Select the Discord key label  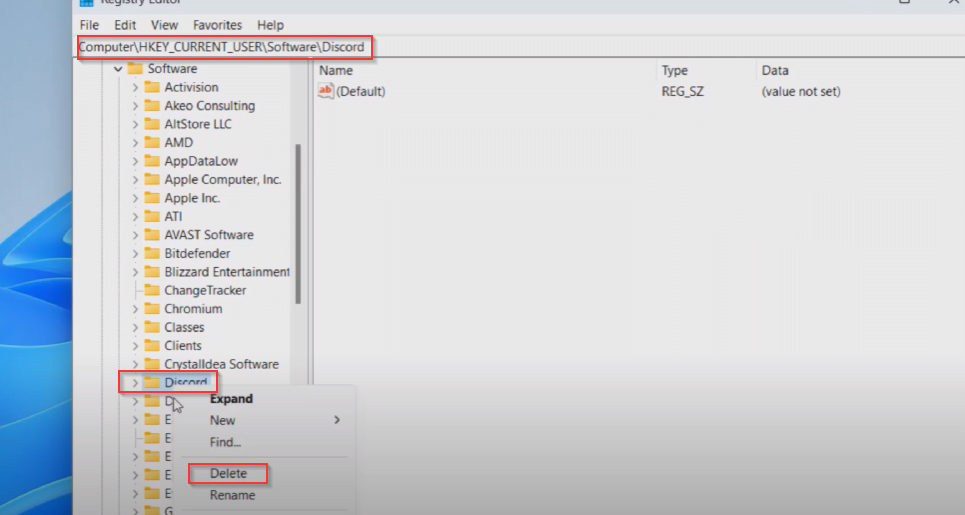pyautogui.click(x=186, y=383)
